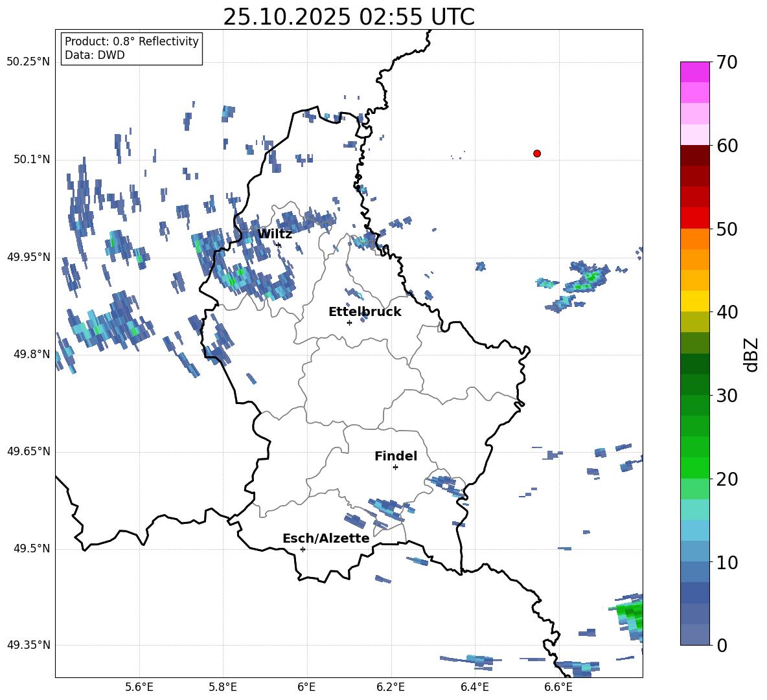Click the 6.6°E longitude label

(x=558, y=687)
